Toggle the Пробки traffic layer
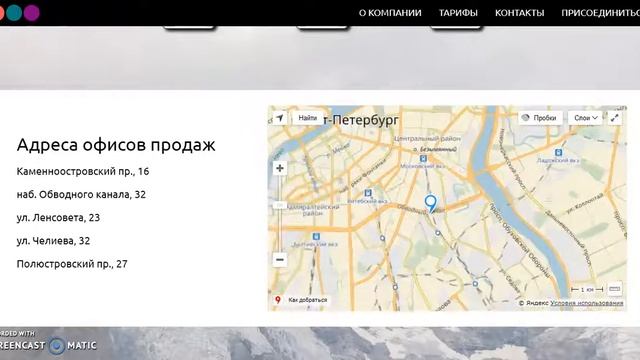640x360 pixels. tap(540, 118)
